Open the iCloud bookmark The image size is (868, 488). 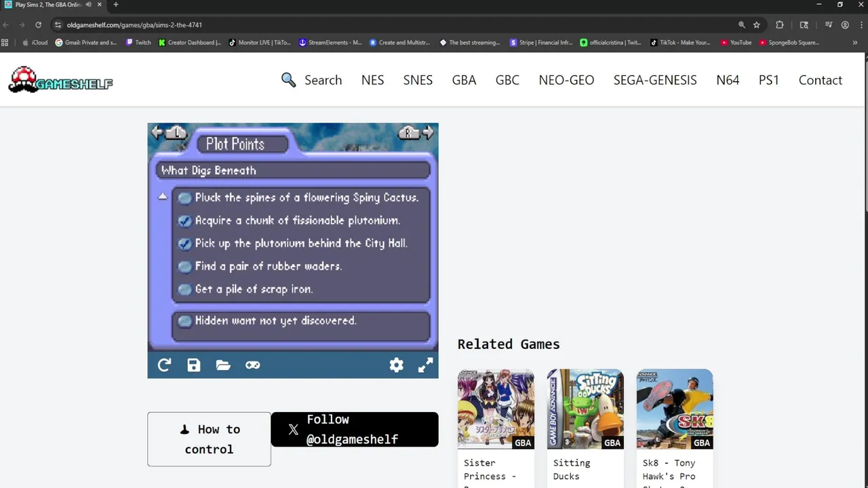[35, 43]
